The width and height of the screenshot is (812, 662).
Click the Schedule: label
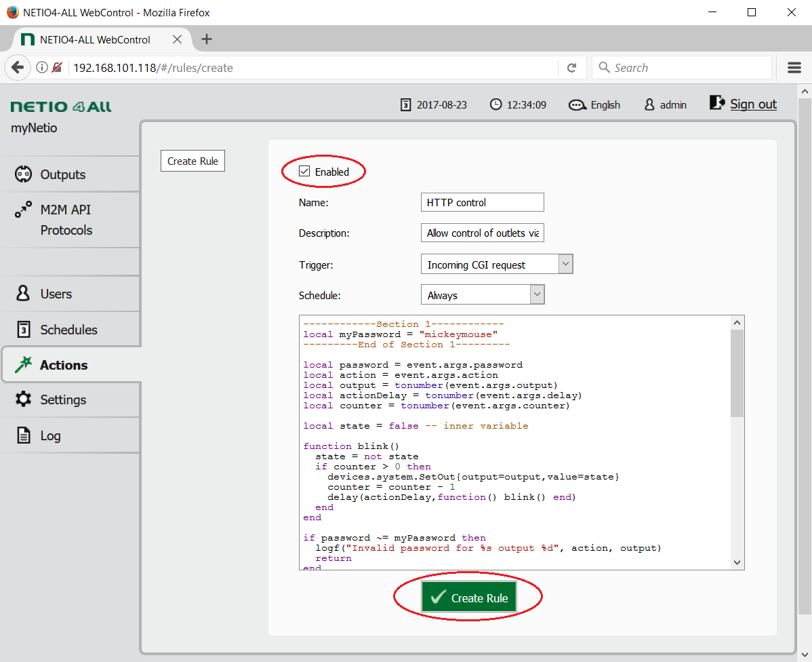tap(319, 296)
